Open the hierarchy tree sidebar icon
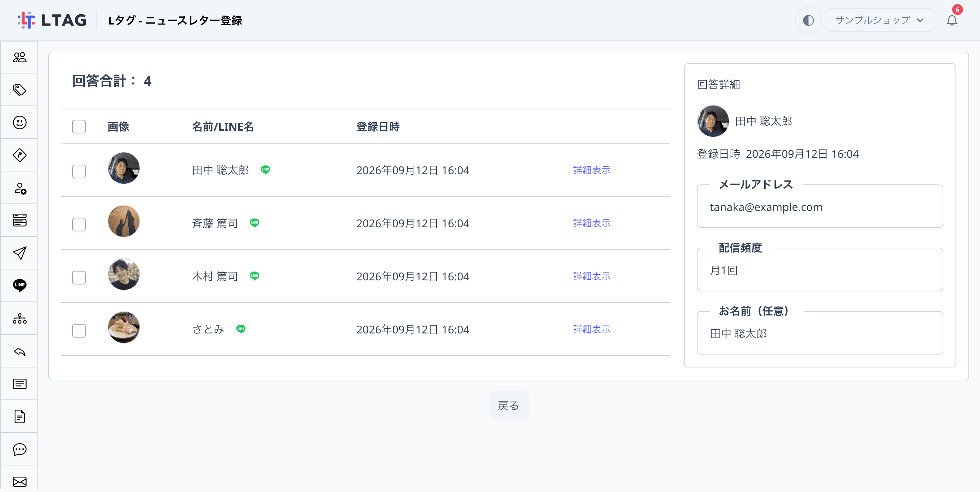980x492 pixels. [x=19, y=318]
